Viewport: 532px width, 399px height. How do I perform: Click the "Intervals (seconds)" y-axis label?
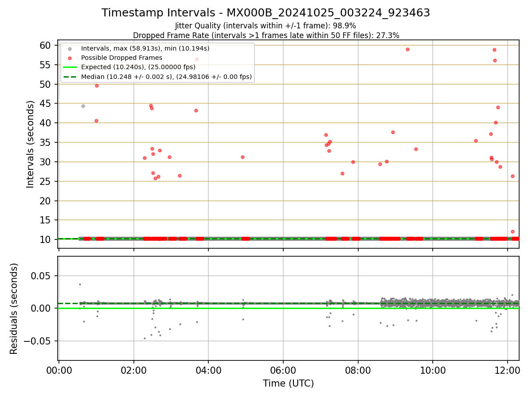pyautogui.click(x=30, y=144)
